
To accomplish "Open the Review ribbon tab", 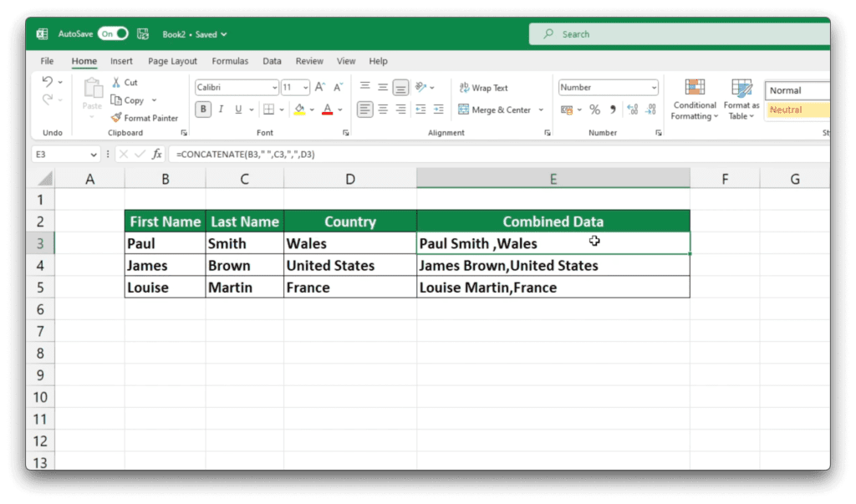I will click(x=309, y=60).
